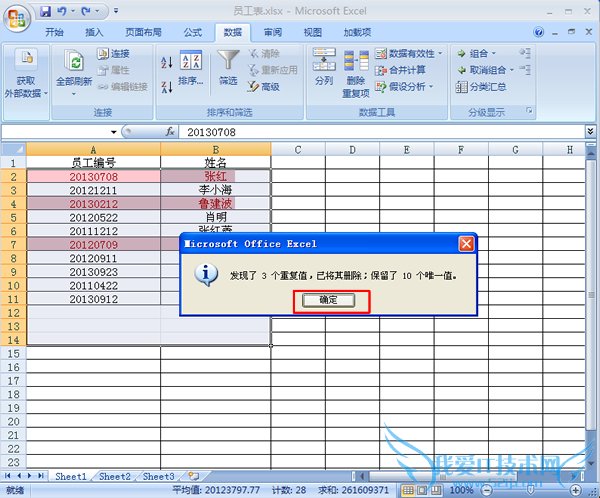
Task: Open Excel help question mark
Action: (x=538, y=32)
